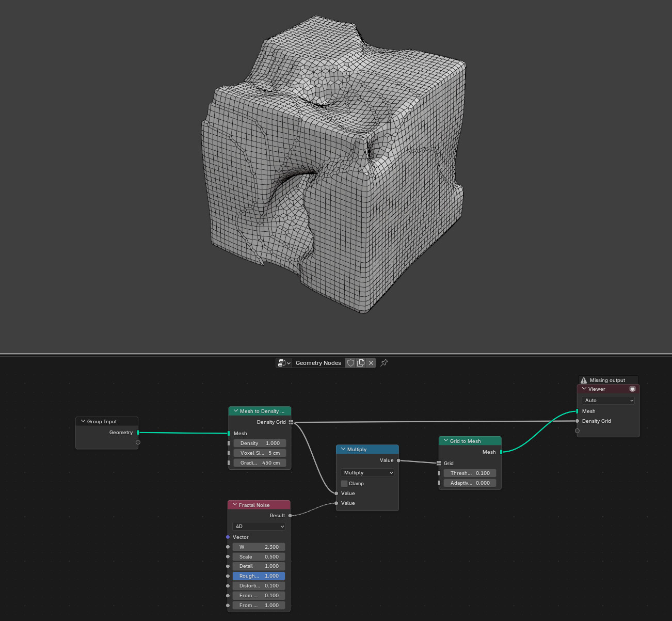This screenshot has width=672, height=621.
Task: Click the Multiply node Value output socket
Action: pyautogui.click(x=398, y=460)
